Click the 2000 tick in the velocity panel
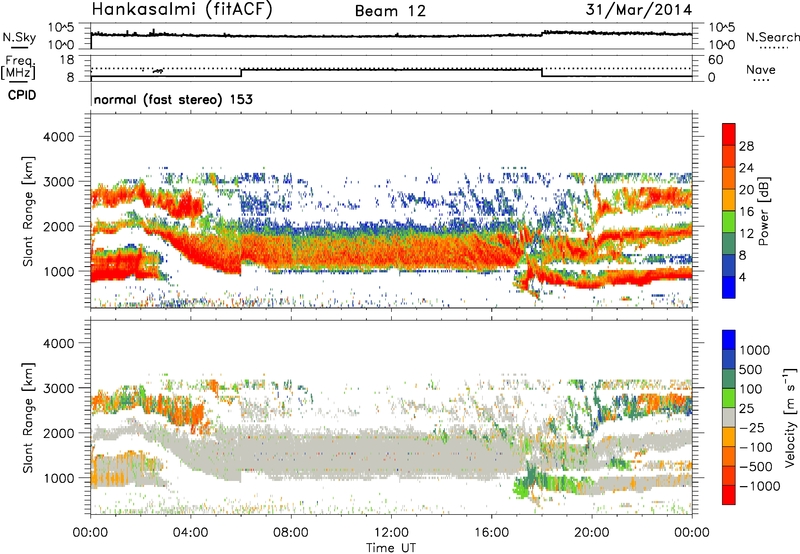This screenshot has width=800, height=554. (x=58, y=433)
